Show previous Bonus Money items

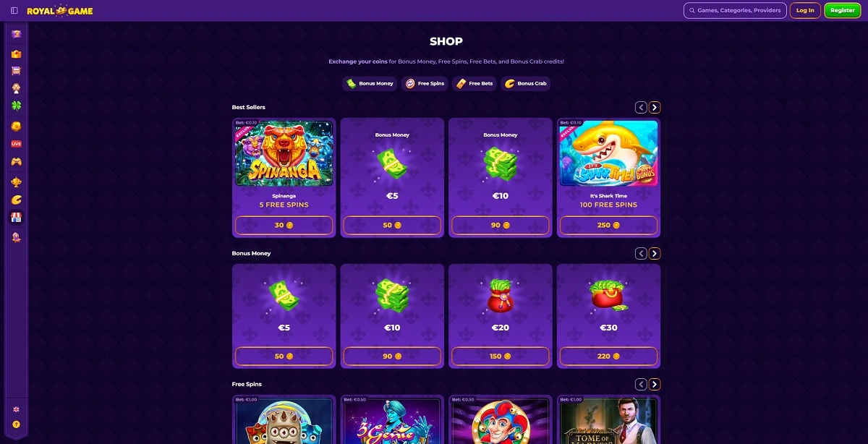pos(641,254)
